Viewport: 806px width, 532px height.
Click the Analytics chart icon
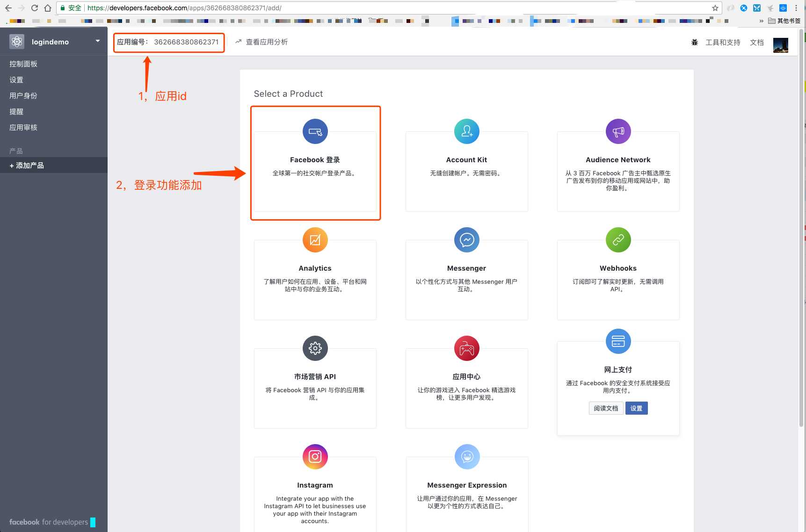coord(315,240)
